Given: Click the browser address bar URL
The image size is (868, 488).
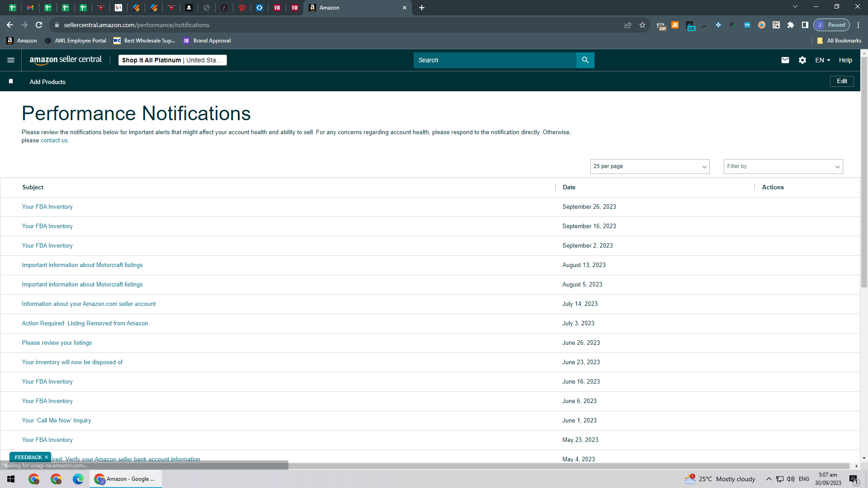Looking at the screenshot, I should point(137,25).
